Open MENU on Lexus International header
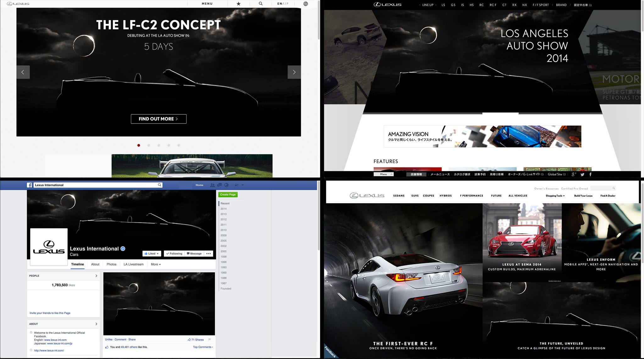The height and width of the screenshot is (359, 644). tap(207, 4)
